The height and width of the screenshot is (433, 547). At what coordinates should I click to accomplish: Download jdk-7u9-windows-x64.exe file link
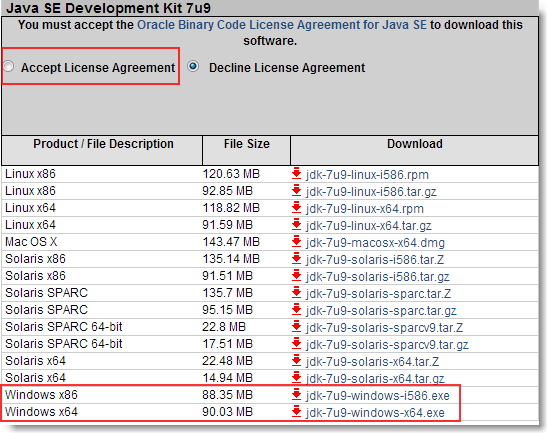point(375,412)
